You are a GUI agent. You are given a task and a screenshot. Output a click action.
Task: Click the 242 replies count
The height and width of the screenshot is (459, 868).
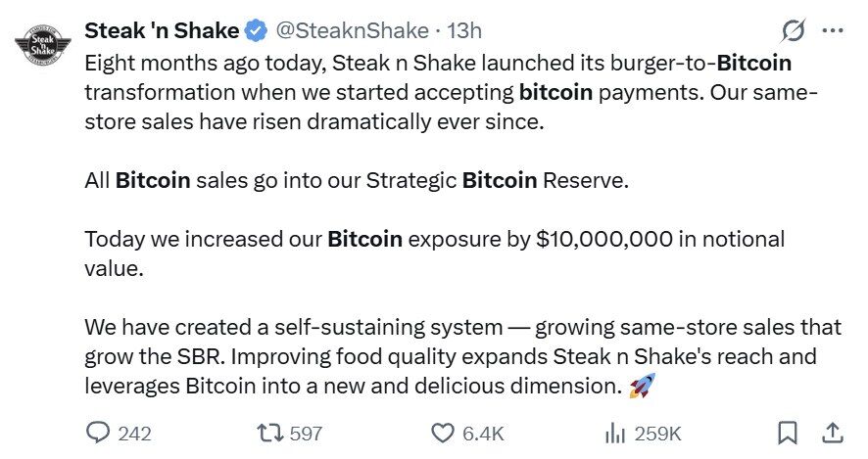pos(134,433)
